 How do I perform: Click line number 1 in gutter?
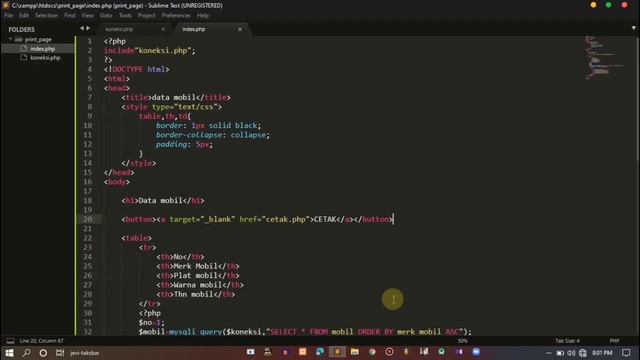90,41
